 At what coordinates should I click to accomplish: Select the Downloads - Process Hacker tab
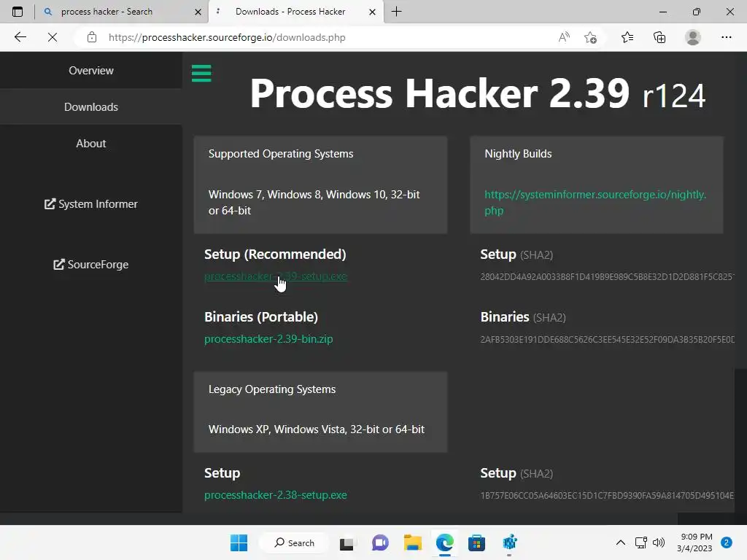(295, 12)
